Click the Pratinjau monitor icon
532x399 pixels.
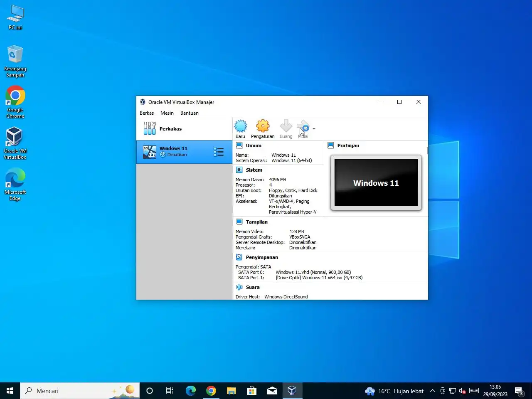[x=331, y=145]
